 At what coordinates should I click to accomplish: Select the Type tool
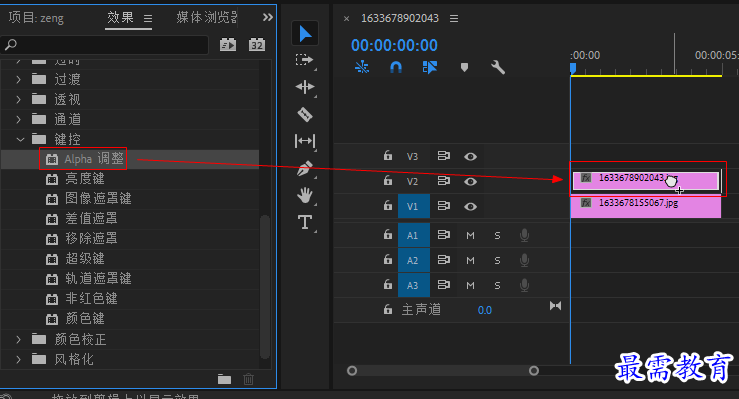coord(305,222)
